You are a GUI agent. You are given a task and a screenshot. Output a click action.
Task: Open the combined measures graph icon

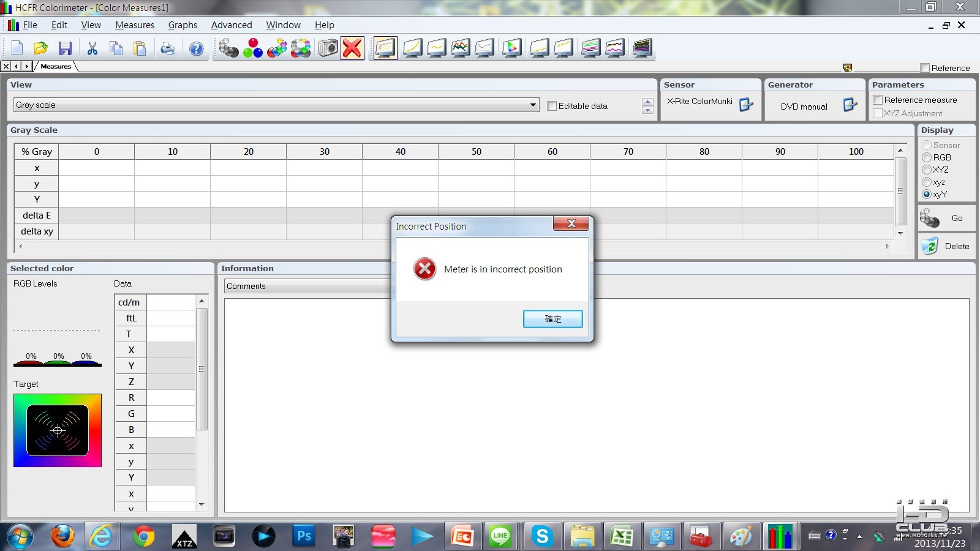click(x=614, y=48)
